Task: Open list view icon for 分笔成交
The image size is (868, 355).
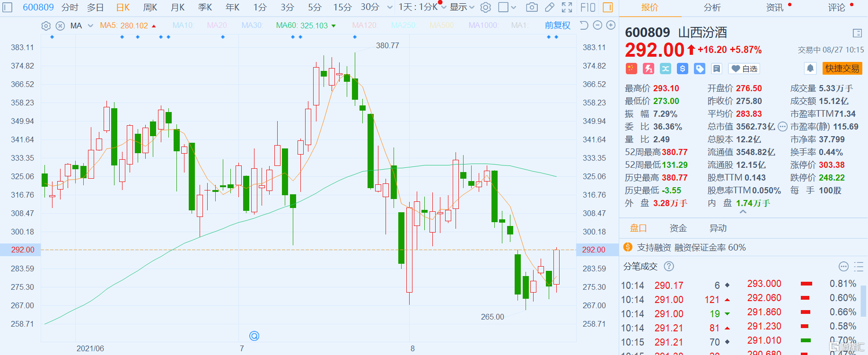Action: click(858, 267)
